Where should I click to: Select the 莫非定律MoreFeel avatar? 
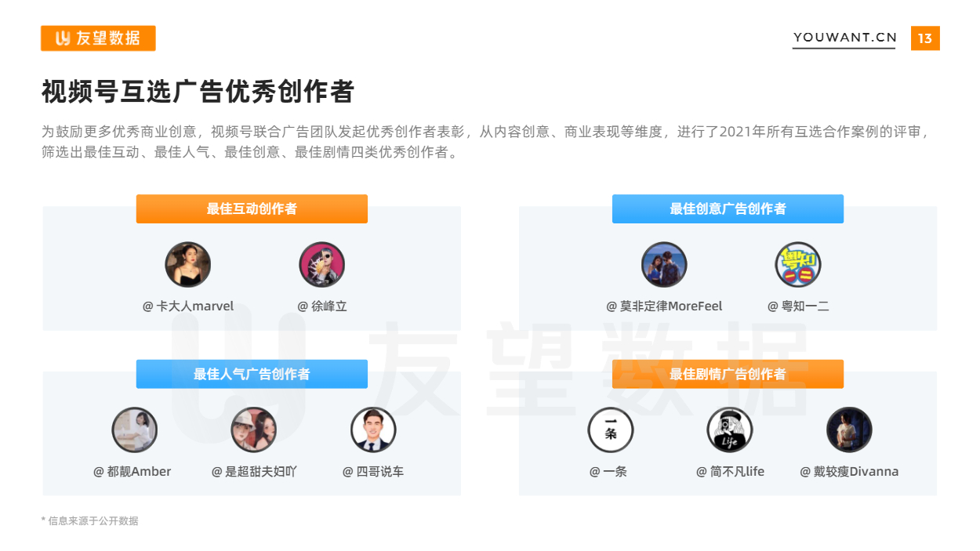664,264
